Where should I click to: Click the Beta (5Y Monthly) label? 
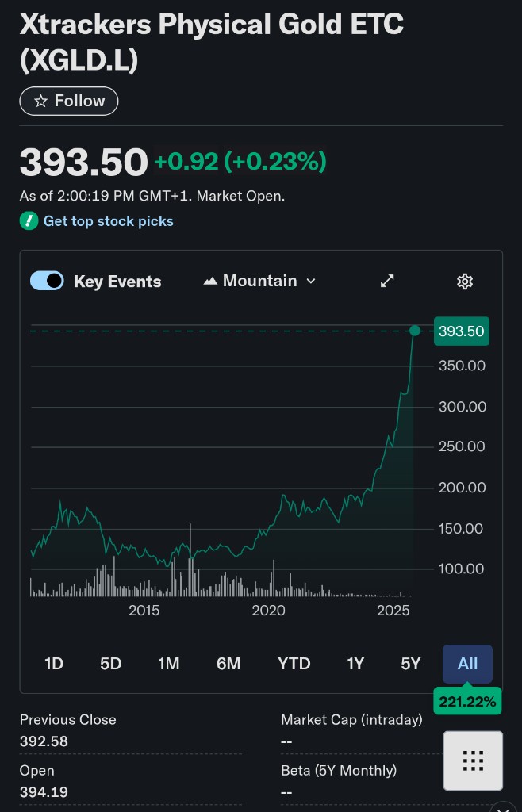click(339, 770)
